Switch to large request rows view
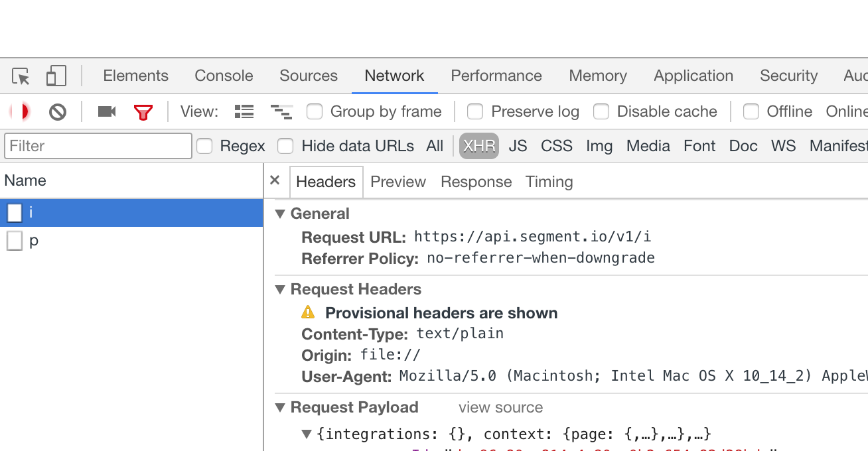The image size is (868, 451). click(244, 111)
